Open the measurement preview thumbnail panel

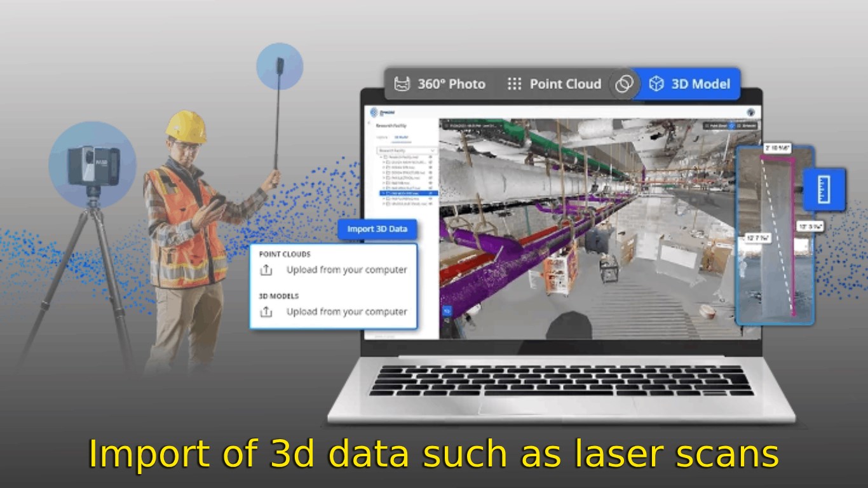(775, 236)
